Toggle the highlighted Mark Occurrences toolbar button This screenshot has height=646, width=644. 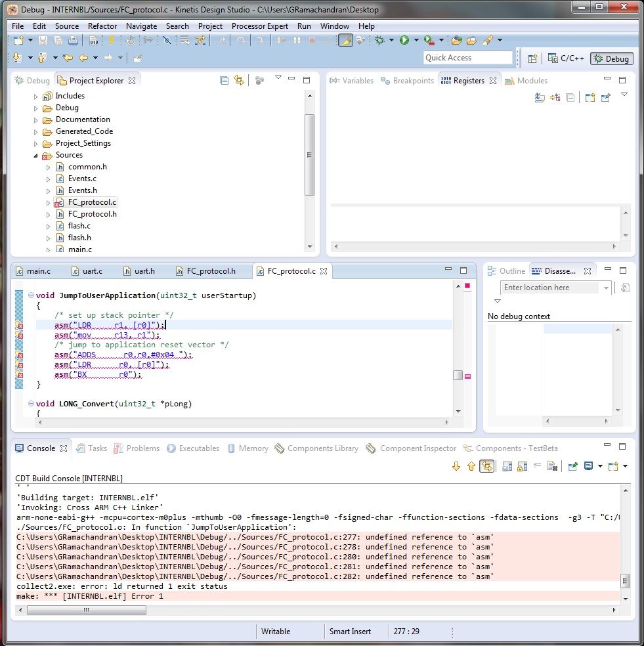tap(345, 41)
